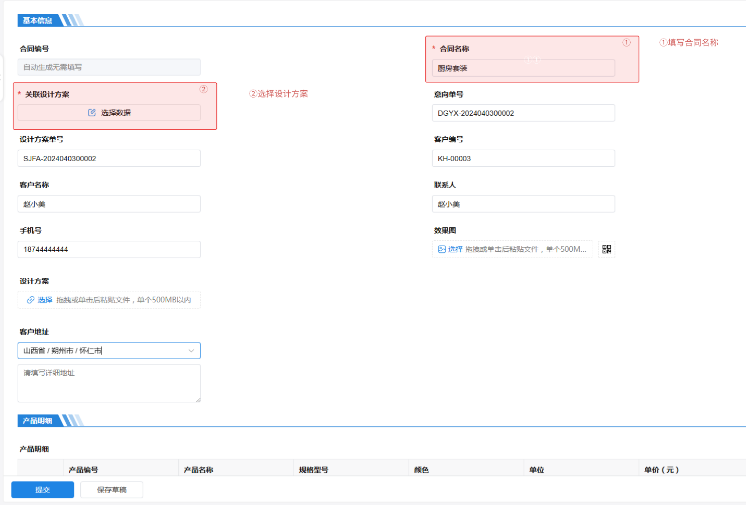Click the 基本信息 section header
Viewport: 746px width, 505px height.
click(38, 20)
